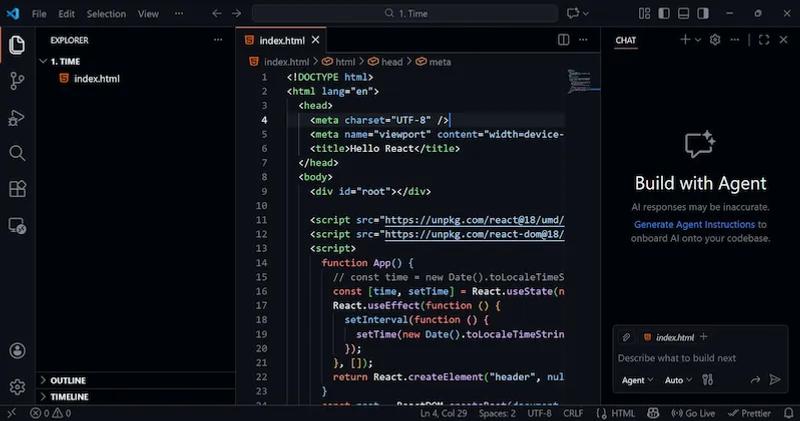Click Prettier in the status bar
This screenshot has height=421, width=800.
(x=749, y=413)
